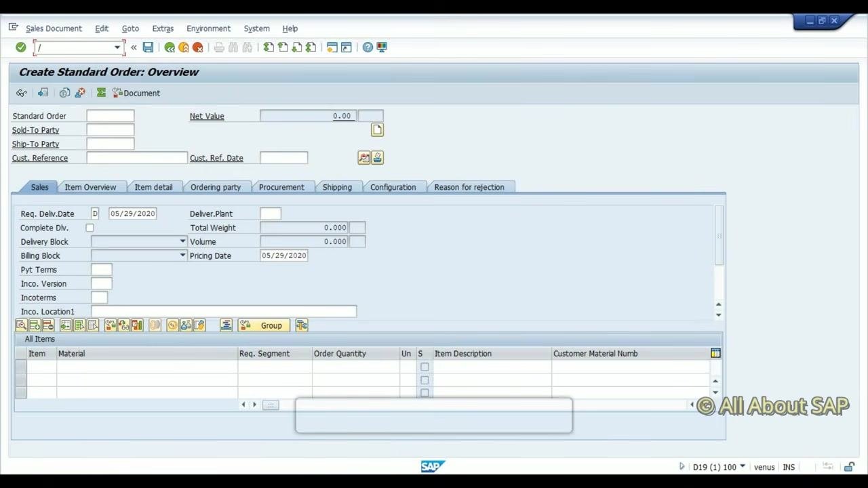Image resolution: width=868 pixels, height=488 pixels.
Task: Switch to the Item Overview tab
Action: click(90, 187)
